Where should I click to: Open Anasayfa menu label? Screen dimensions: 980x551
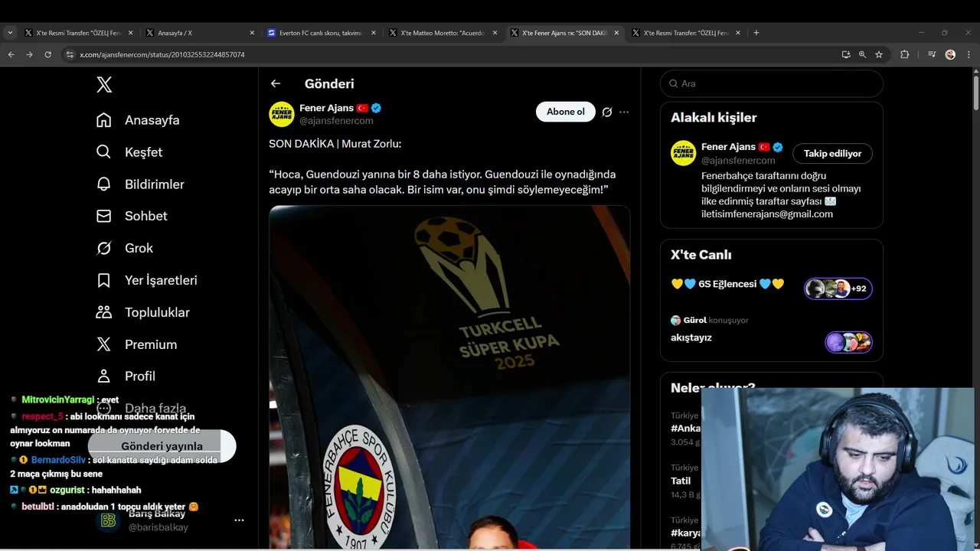click(152, 120)
